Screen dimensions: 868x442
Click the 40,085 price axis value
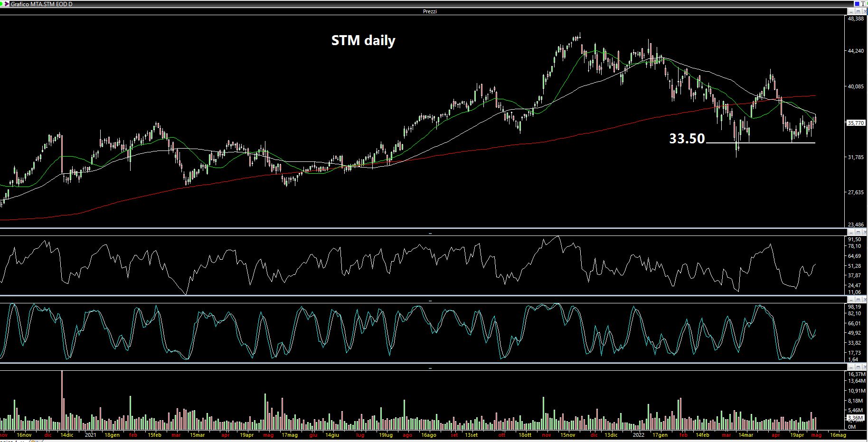[x=856, y=86]
